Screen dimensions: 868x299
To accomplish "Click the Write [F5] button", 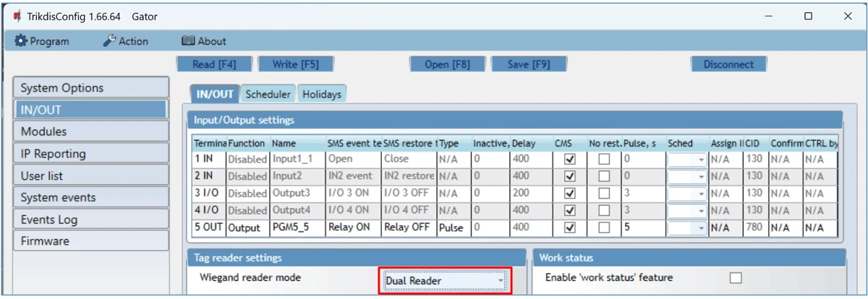I will pos(295,64).
